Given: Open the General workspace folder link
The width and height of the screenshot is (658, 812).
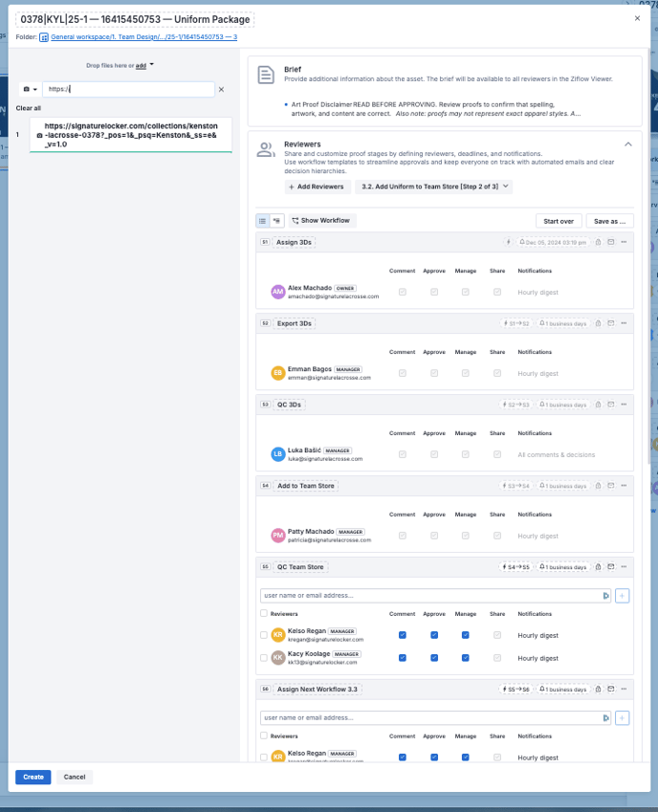Looking at the screenshot, I should click(143, 36).
